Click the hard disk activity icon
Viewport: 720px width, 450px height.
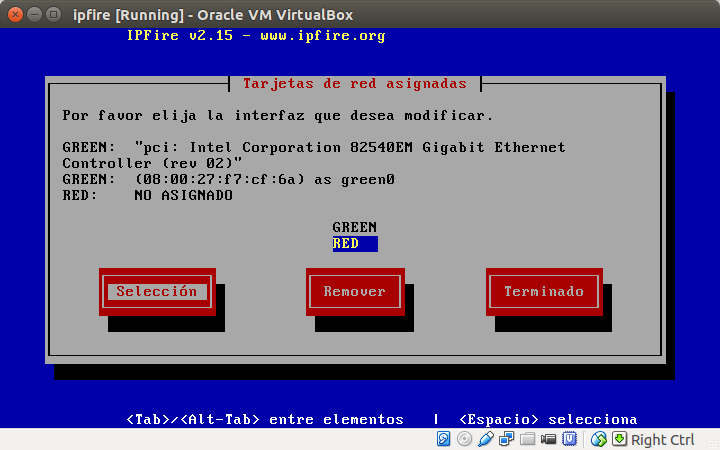[x=443, y=439]
